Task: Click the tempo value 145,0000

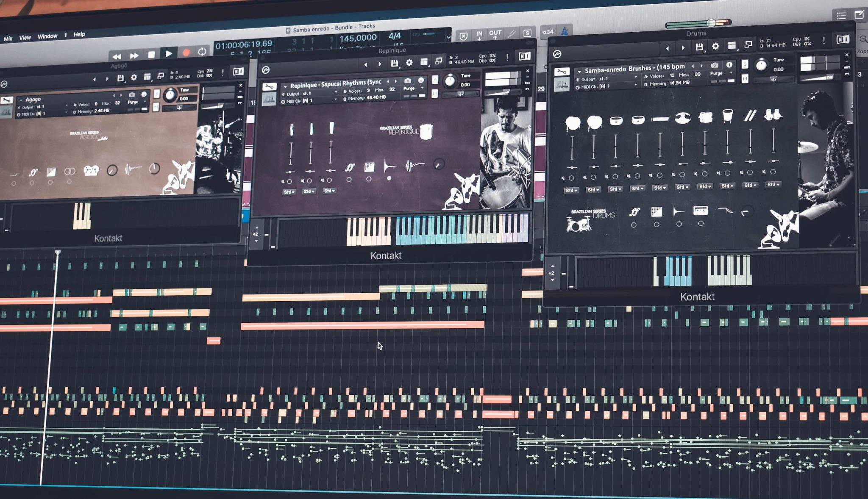Action: pos(358,38)
